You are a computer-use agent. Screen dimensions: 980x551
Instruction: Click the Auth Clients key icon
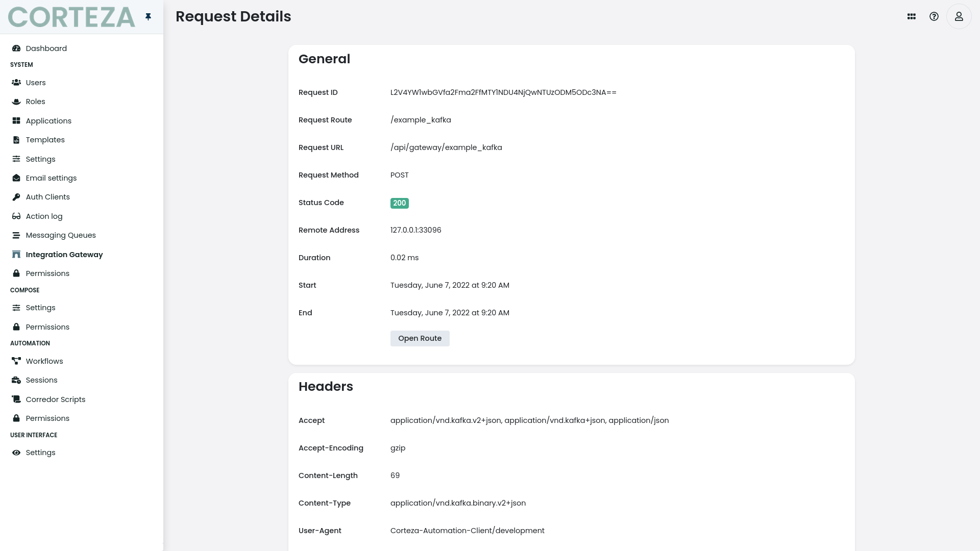point(16,197)
